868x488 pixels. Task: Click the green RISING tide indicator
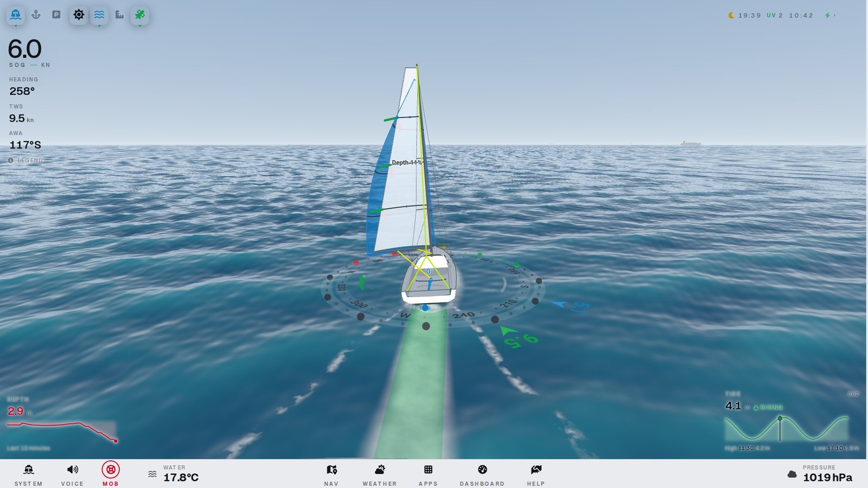click(x=768, y=407)
